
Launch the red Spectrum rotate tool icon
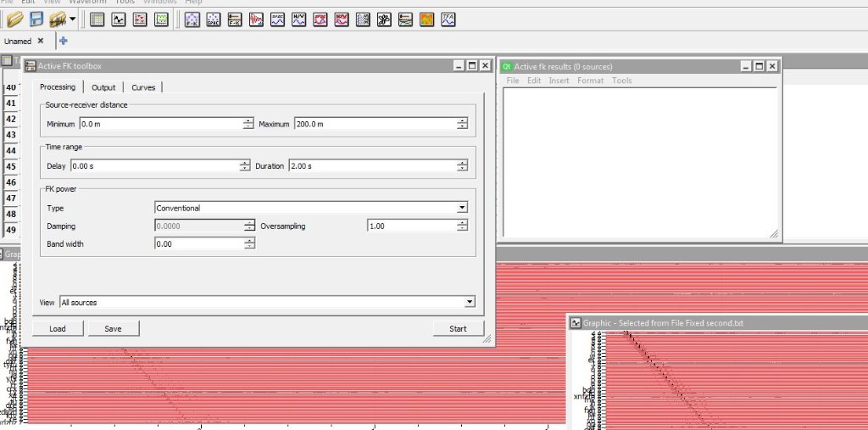click(320, 20)
